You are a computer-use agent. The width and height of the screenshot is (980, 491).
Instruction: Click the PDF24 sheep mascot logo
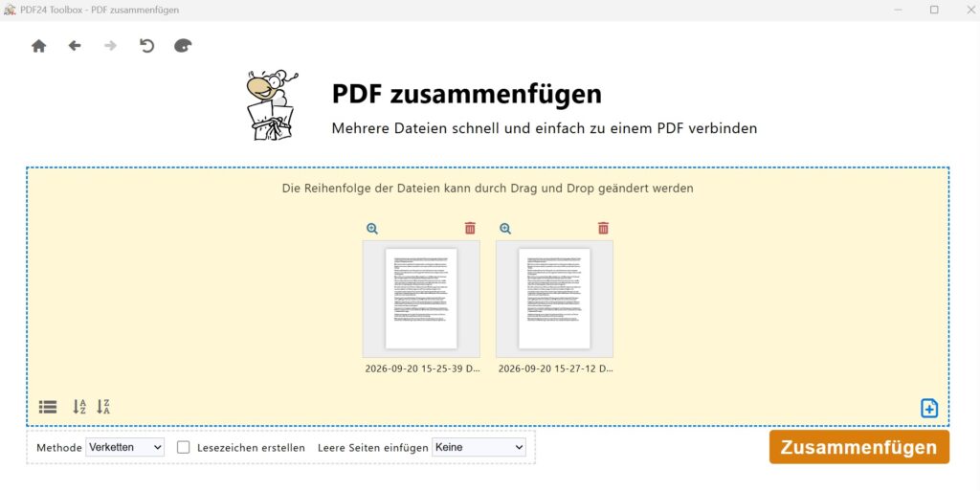click(271, 105)
